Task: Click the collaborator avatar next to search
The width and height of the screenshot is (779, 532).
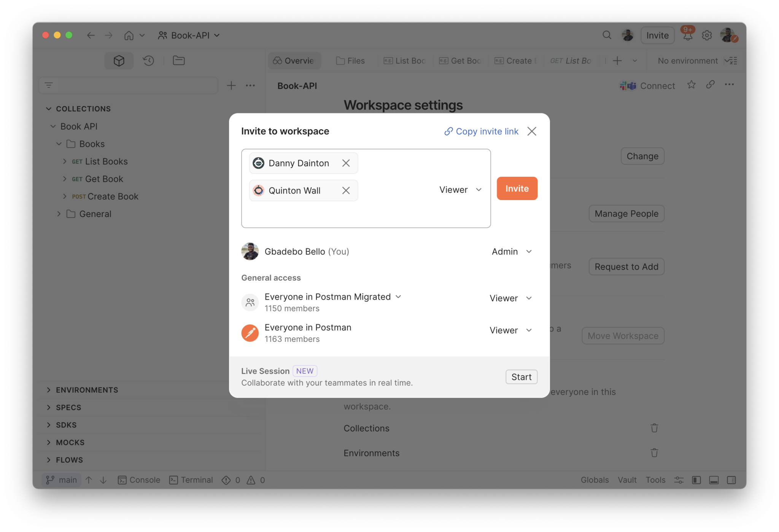Action: 628,35
